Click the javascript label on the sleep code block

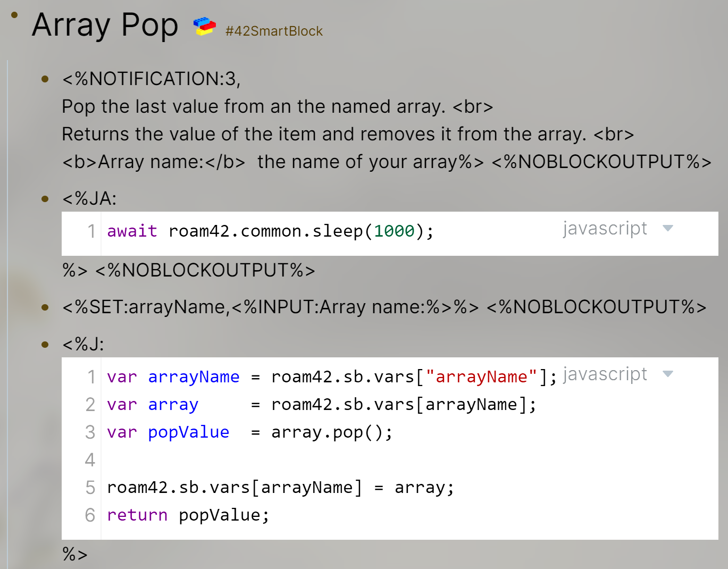coord(605,229)
